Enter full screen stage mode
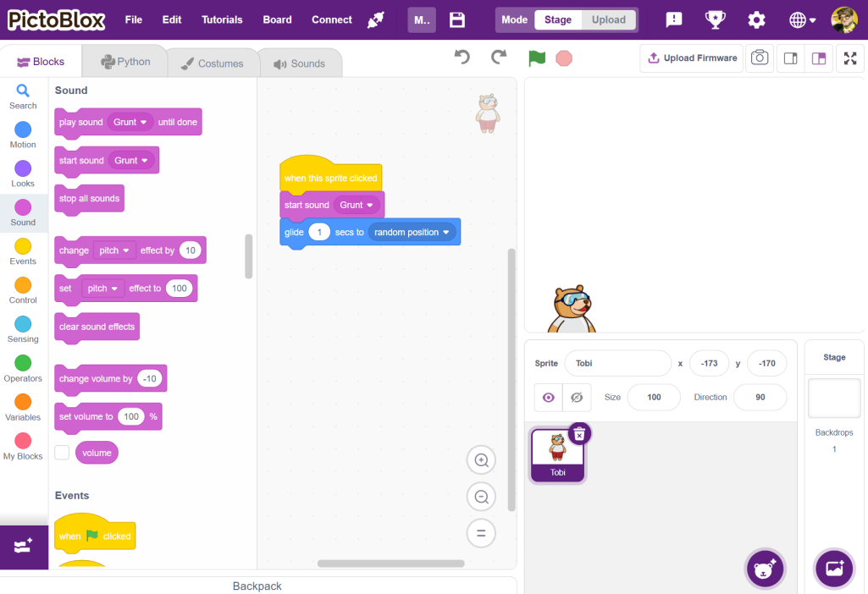 pyautogui.click(x=850, y=58)
